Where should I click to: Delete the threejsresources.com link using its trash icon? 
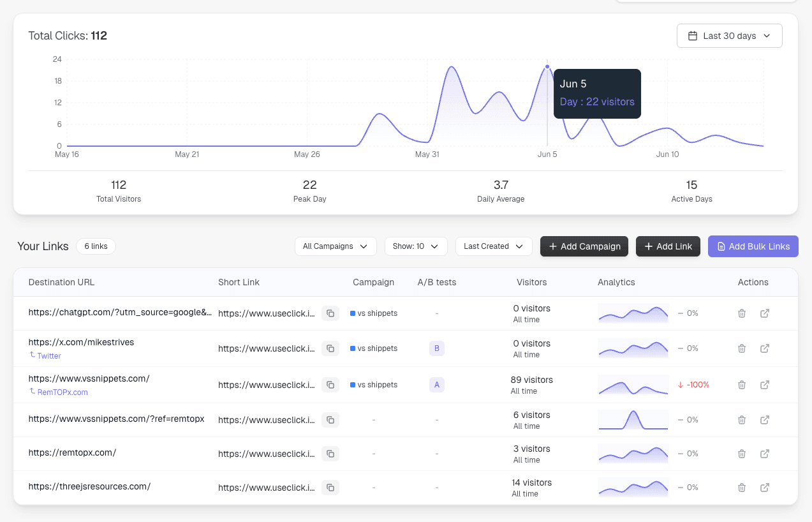741,488
